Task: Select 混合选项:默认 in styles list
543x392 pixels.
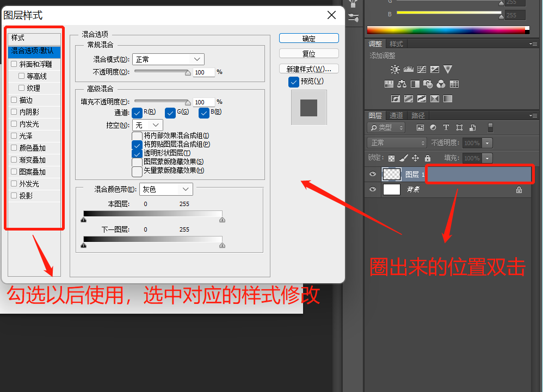Action: (34, 51)
